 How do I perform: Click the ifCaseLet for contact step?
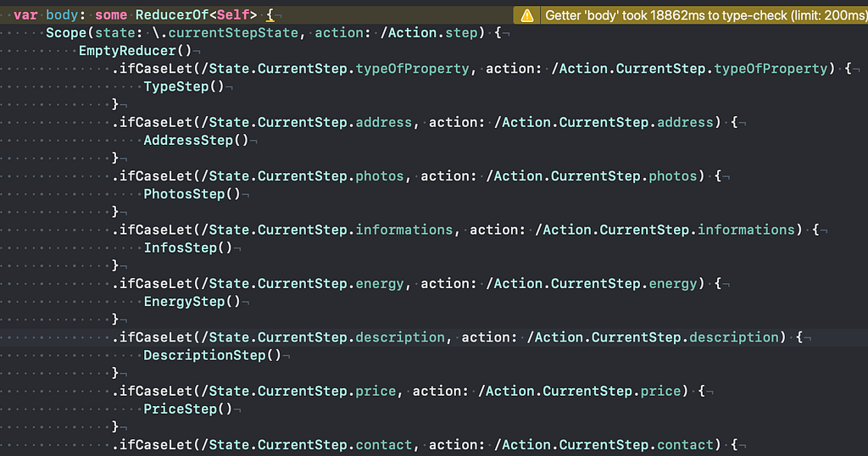pyautogui.click(x=153, y=445)
